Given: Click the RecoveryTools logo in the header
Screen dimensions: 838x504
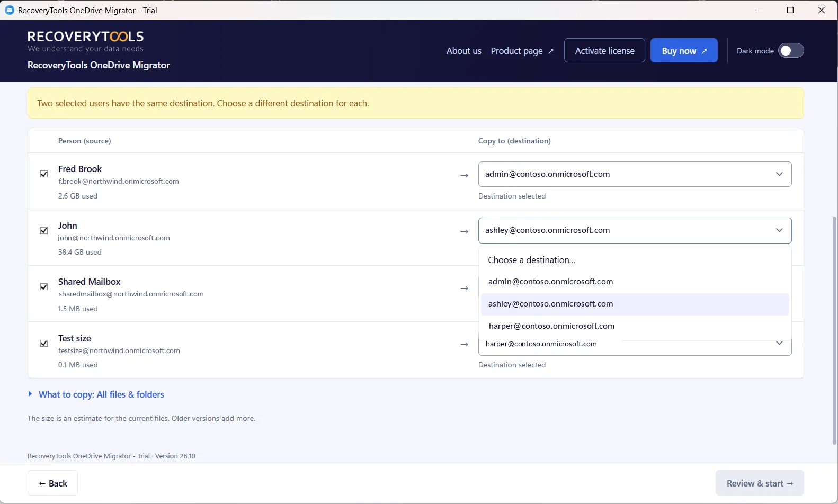Looking at the screenshot, I should [x=86, y=41].
